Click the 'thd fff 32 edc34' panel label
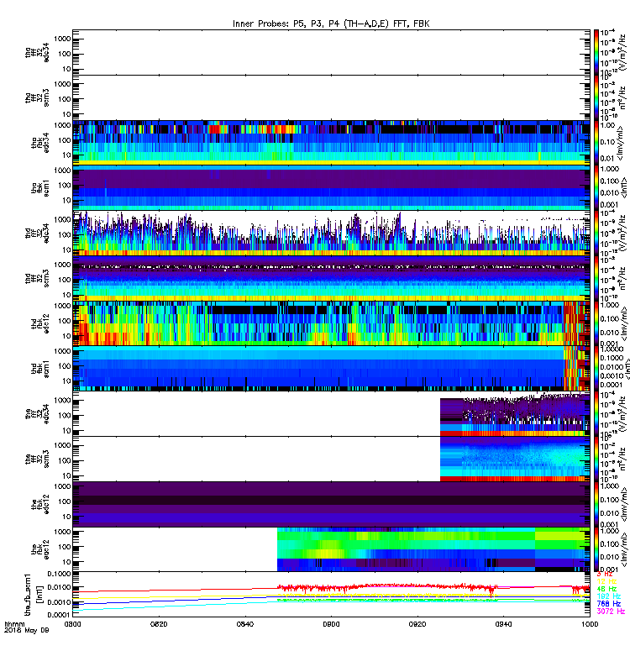Viewport: 630px width, 672px height. coord(37,234)
